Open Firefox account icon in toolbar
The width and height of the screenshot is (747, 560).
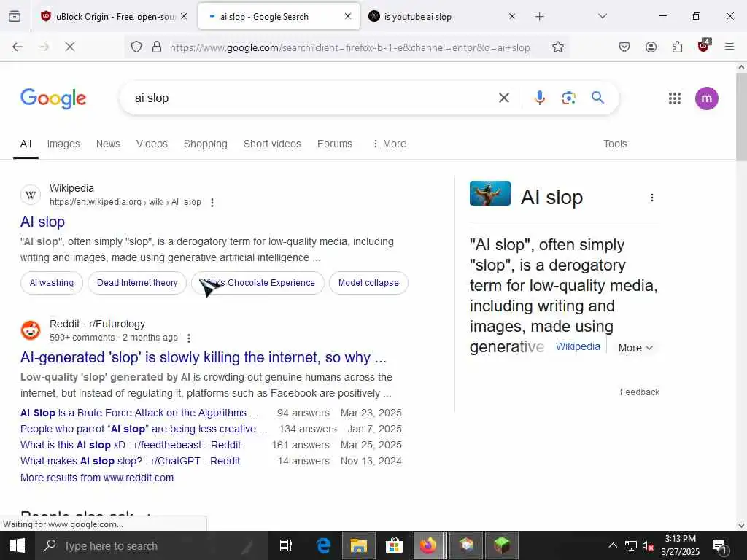(651, 47)
